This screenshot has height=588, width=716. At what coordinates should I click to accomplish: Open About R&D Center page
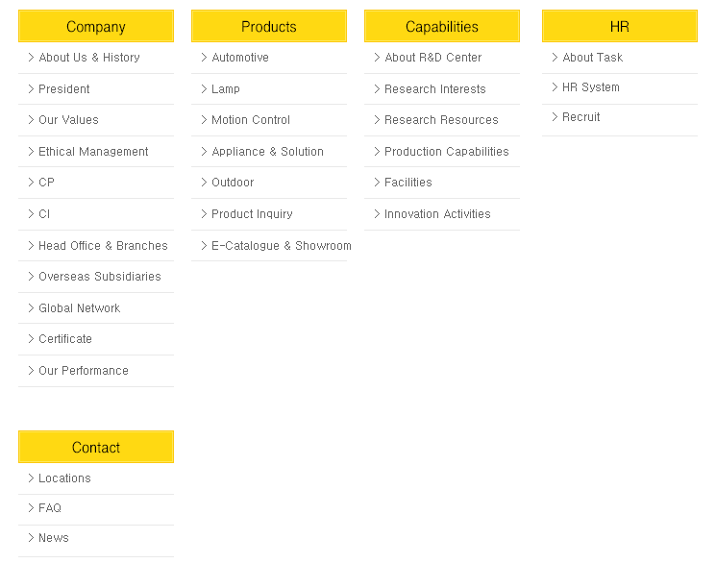432,58
